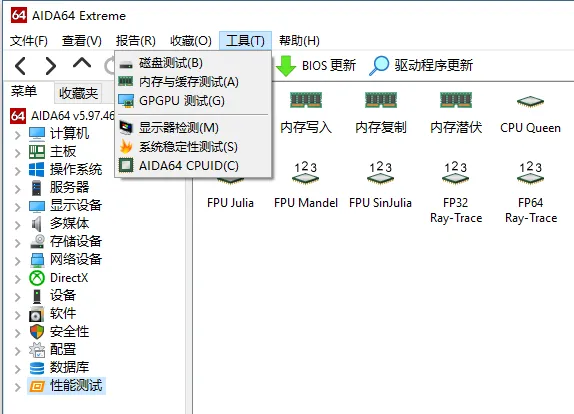Select the FPU Mandel benchmark icon
This screenshot has height=414, width=574.
[305, 174]
